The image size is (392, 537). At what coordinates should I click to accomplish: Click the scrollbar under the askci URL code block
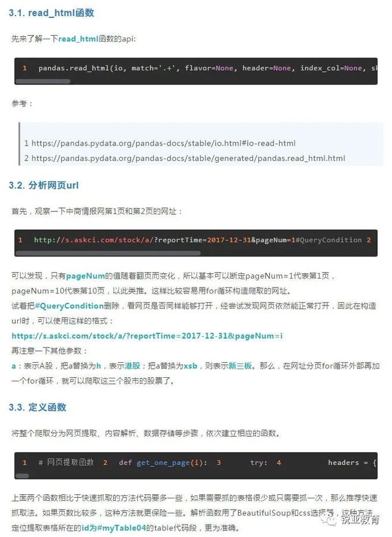coord(108,253)
